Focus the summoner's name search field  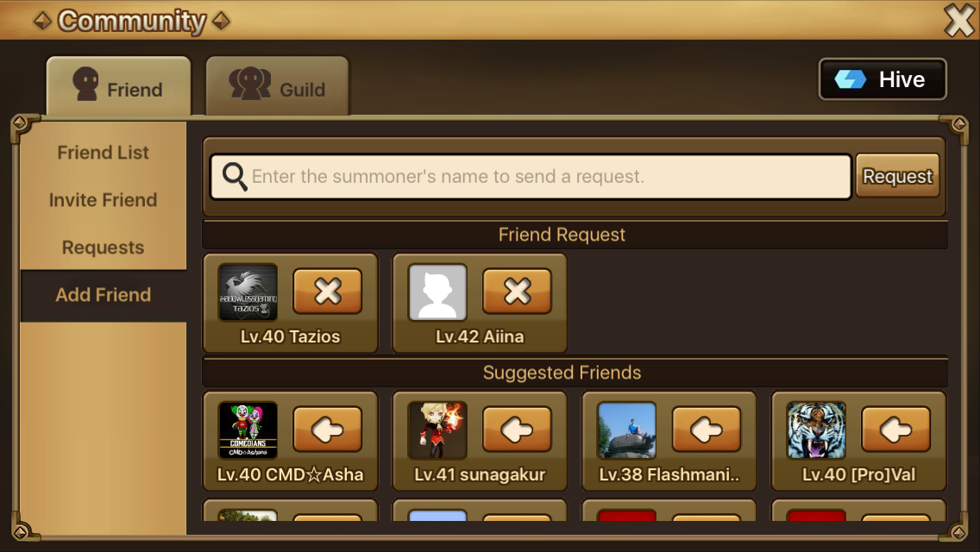coord(531,177)
